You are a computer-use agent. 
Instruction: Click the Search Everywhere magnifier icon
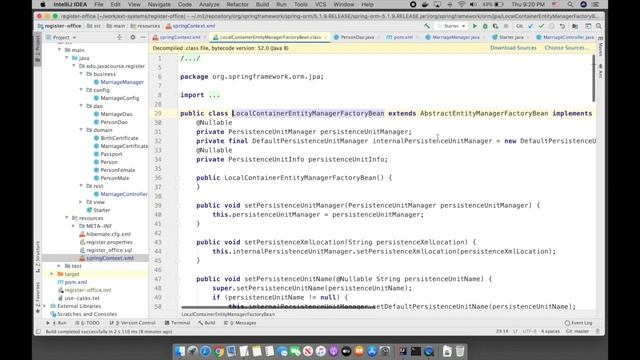(599, 26)
